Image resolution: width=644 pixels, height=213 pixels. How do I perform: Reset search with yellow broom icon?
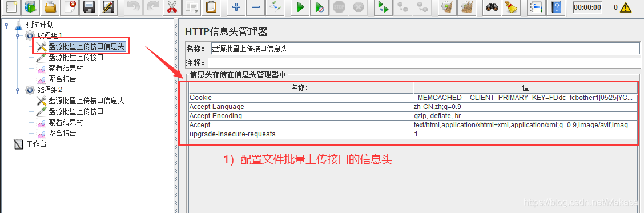coord(512,7)
